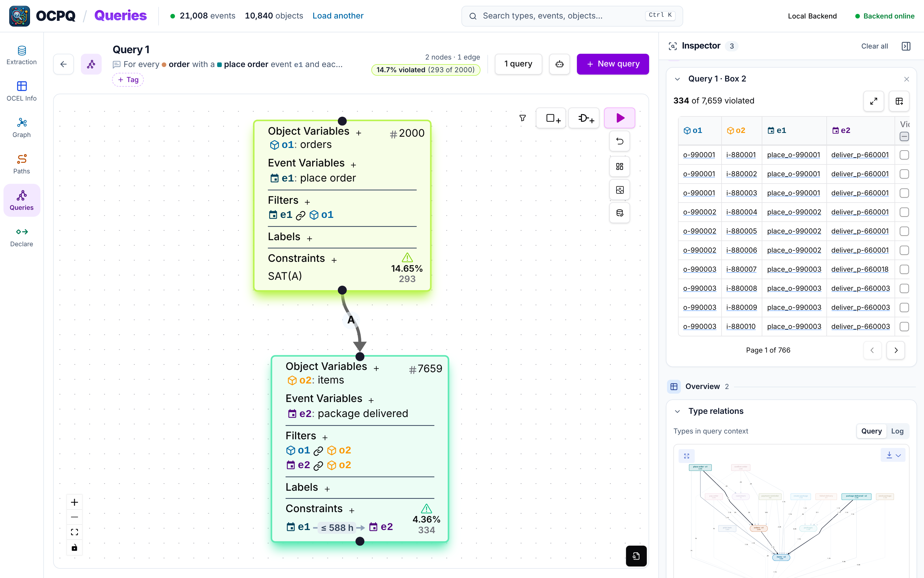The image size is (924, 578).
Task: Check the row with i-880010
Action: [x=904, y=327]
